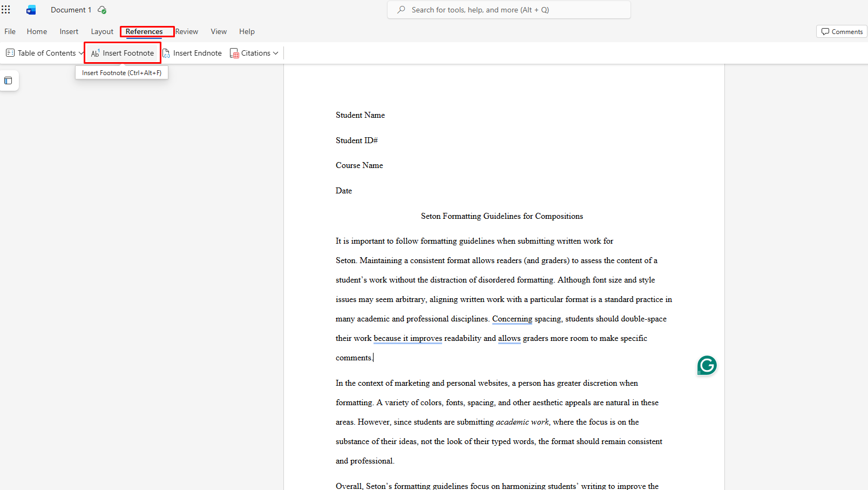Click the Table of Contents icon
This screenshot has width=868, height=490.
(x=10, y=53)
